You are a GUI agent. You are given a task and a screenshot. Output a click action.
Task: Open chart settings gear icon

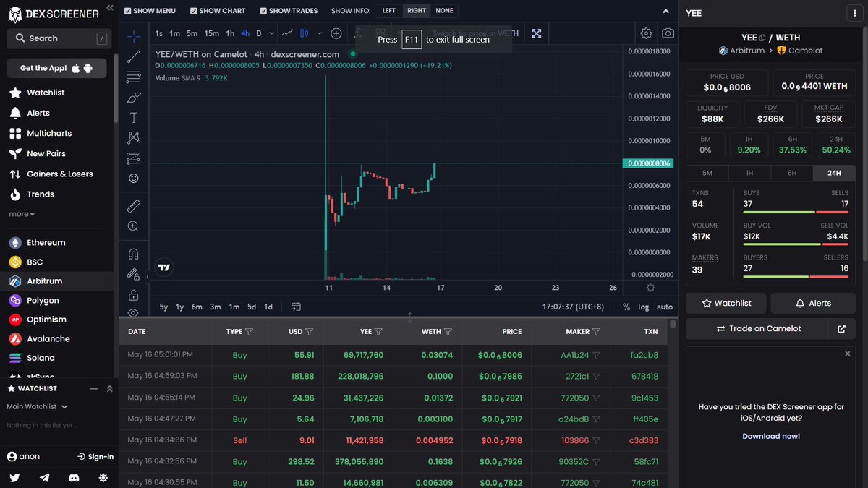pyautogui.click(x=646, y=33)
